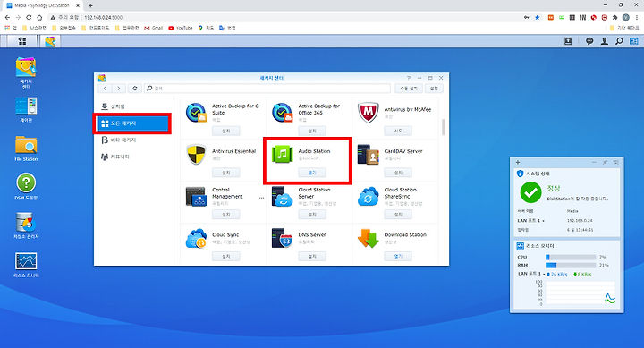
Task: Refresh the Package Center list
Action: (135, 89)
